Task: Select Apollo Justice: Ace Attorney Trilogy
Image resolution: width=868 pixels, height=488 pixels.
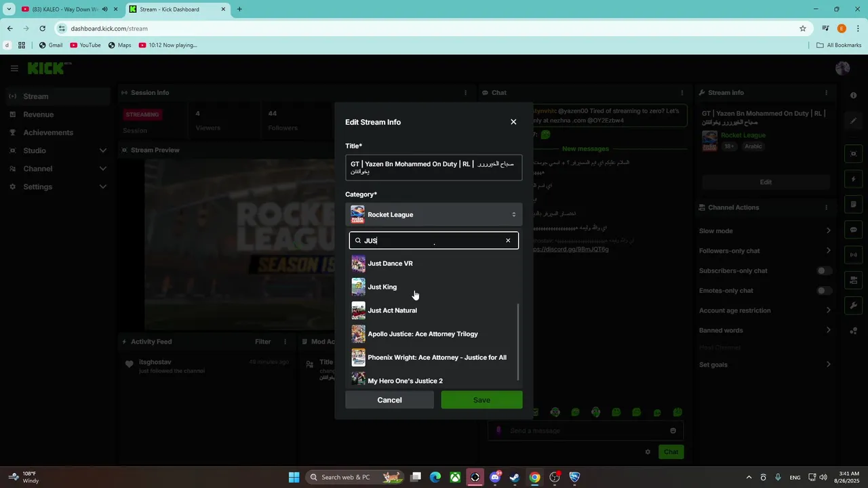Action: click(x=433, y=334)
